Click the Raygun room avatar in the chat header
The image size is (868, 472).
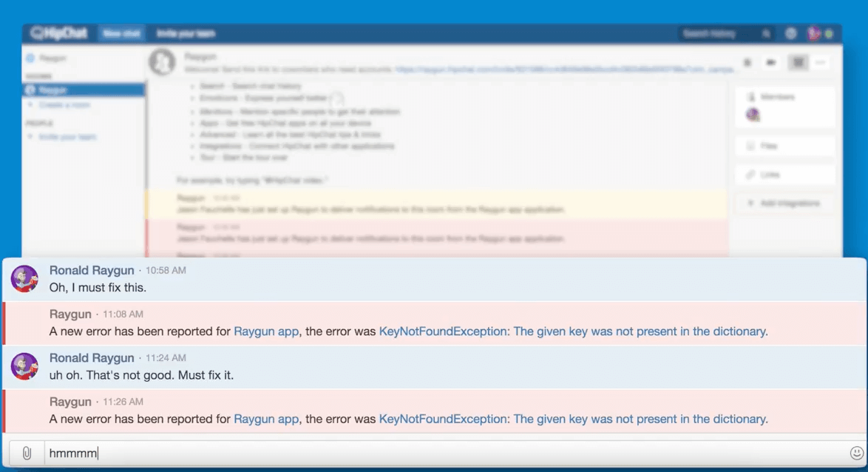[x=162, y=62]
